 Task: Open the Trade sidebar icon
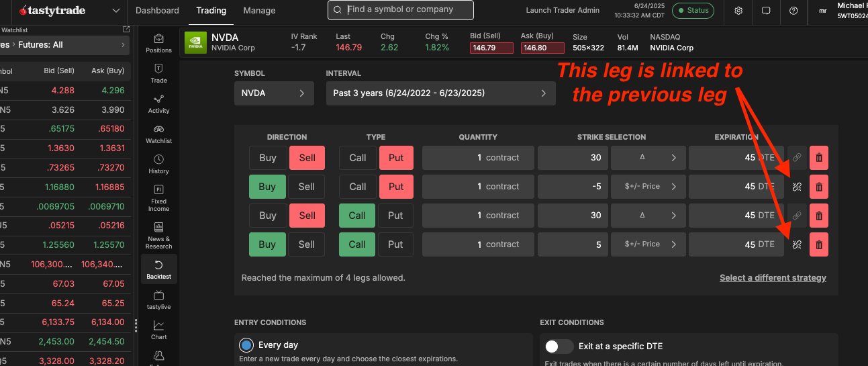[x=158, y=73]
